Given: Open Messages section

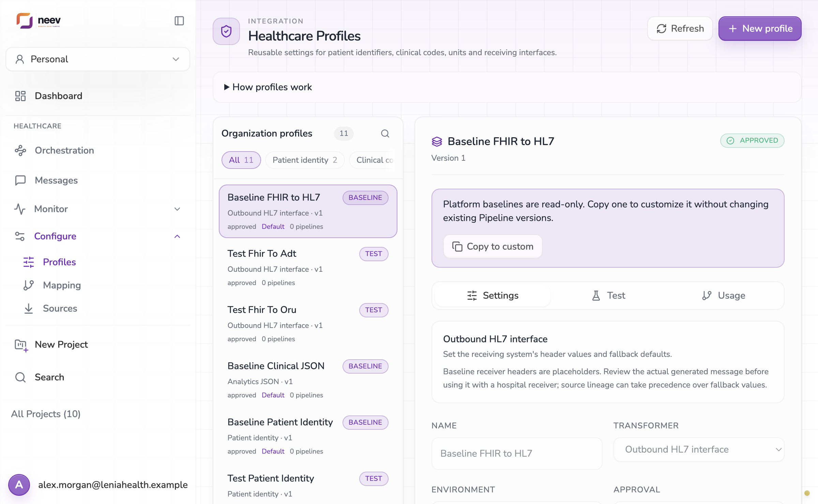Looking at the screenshot, I should [x=56, y=180].
